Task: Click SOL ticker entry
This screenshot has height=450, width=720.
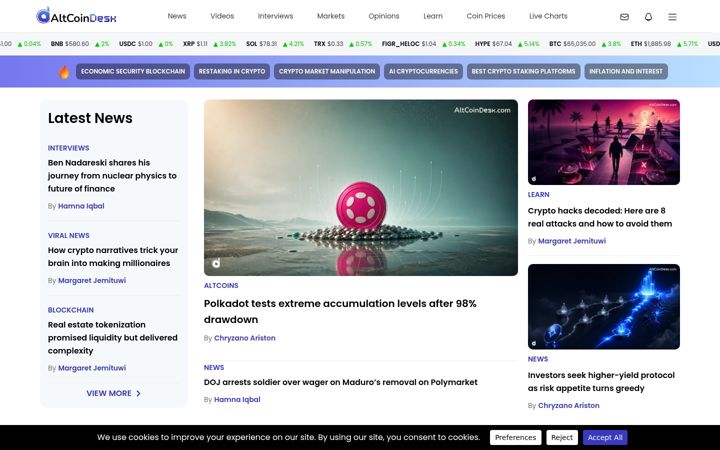Action: coord(275,44)
